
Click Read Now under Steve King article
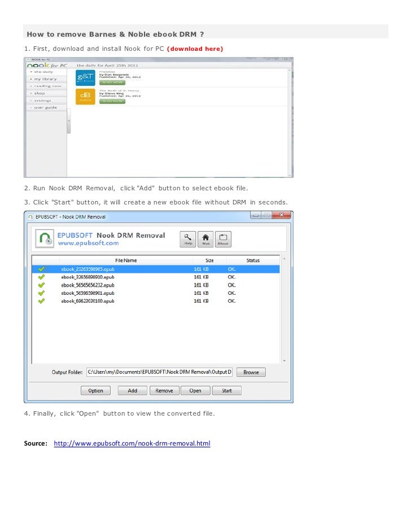tap(112, 101)
